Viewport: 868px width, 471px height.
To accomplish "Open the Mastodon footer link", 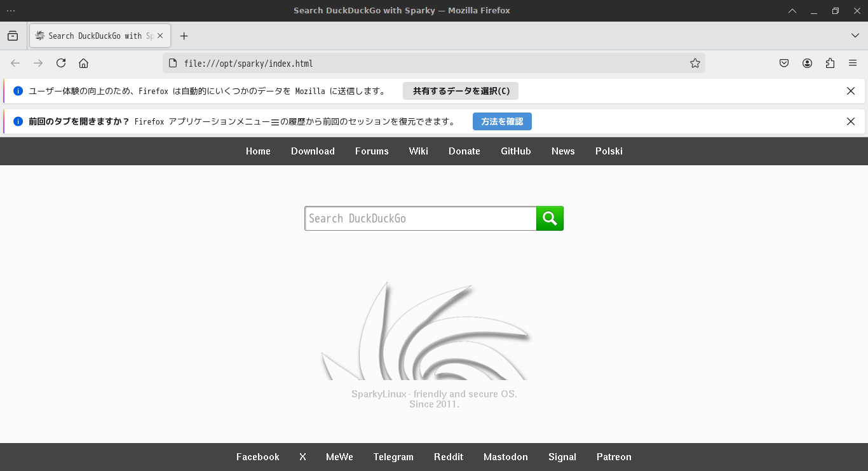I will click(506, 457).
